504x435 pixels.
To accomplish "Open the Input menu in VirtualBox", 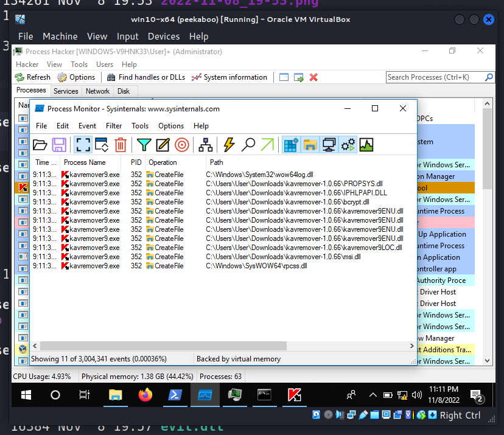I will pos(128,37).
